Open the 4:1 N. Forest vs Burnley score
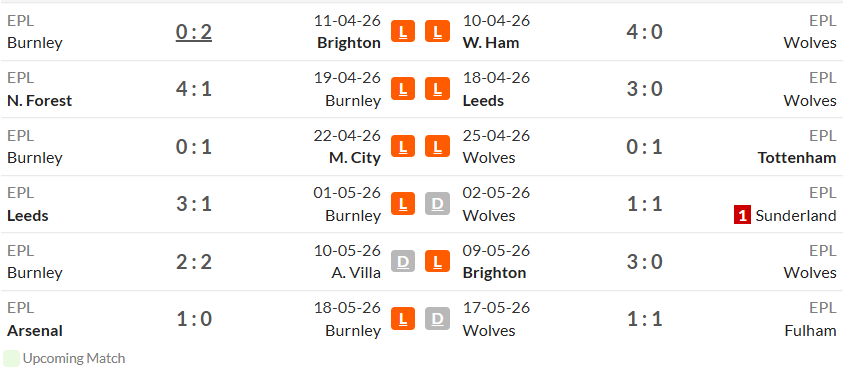843x377 pixels. coord(194,89)
